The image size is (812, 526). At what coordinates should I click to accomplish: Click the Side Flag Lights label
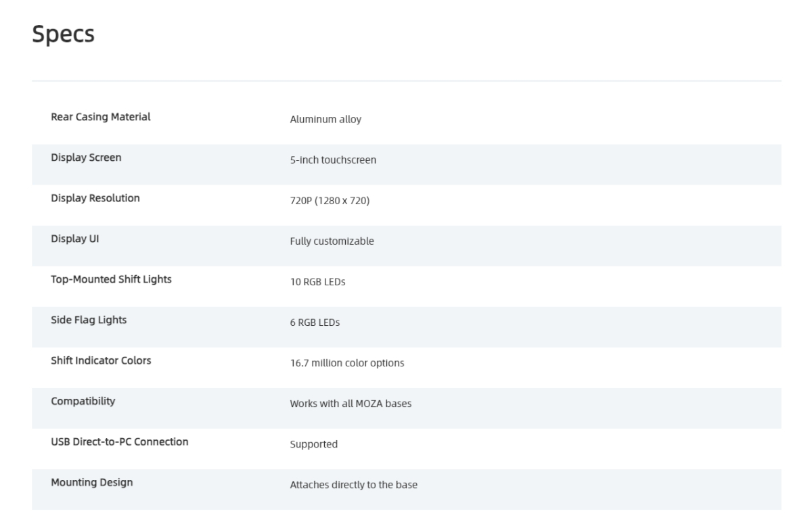coord(89,320)
